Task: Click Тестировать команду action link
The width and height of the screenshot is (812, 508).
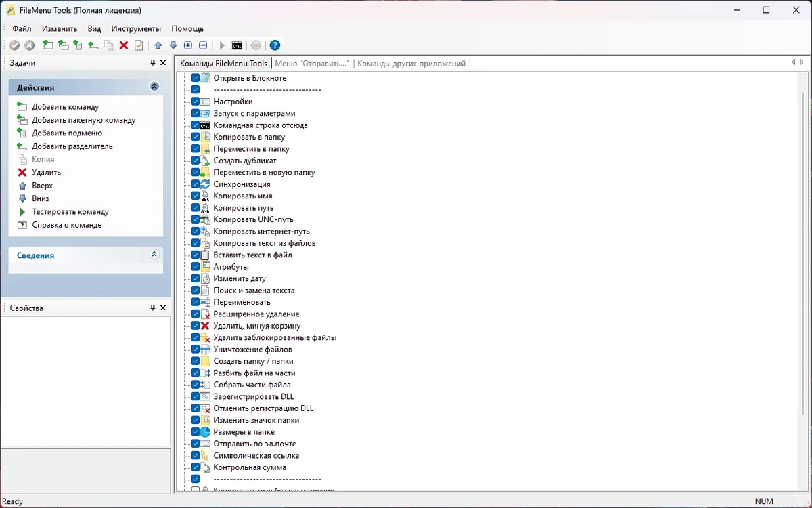Action: click(70, 212)
